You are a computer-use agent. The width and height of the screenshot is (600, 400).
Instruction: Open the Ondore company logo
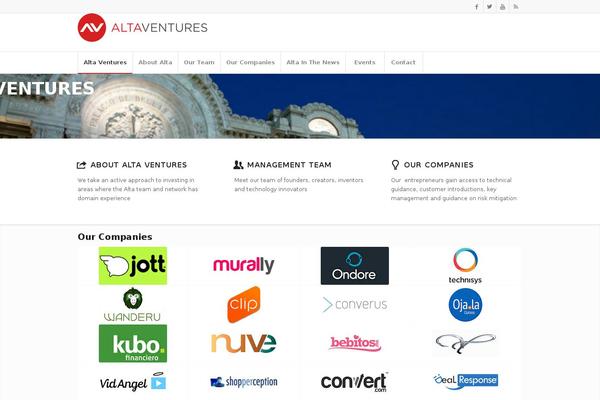355,266
